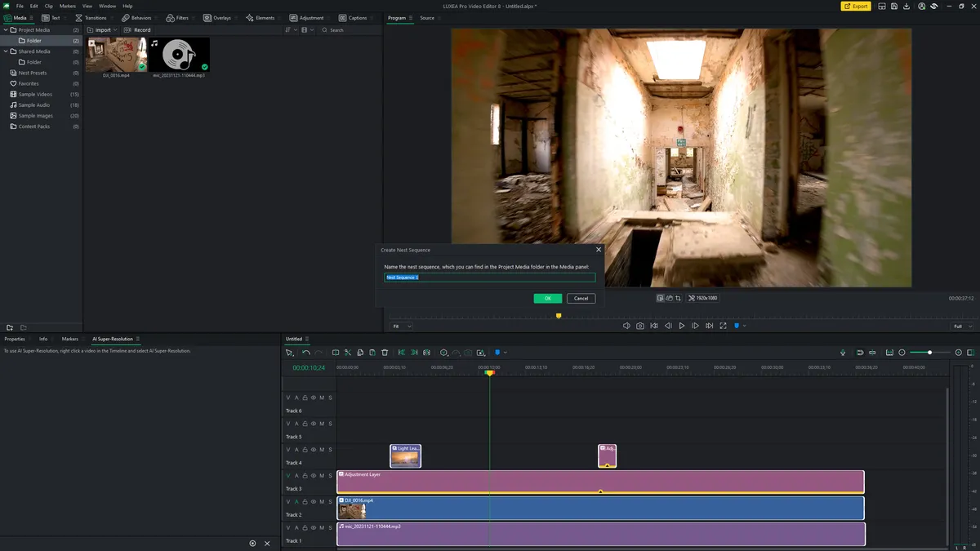This screenshot has width=980, height=551.
Task: Mute Track 1 with the M button
Action: (x=322, y=528)
